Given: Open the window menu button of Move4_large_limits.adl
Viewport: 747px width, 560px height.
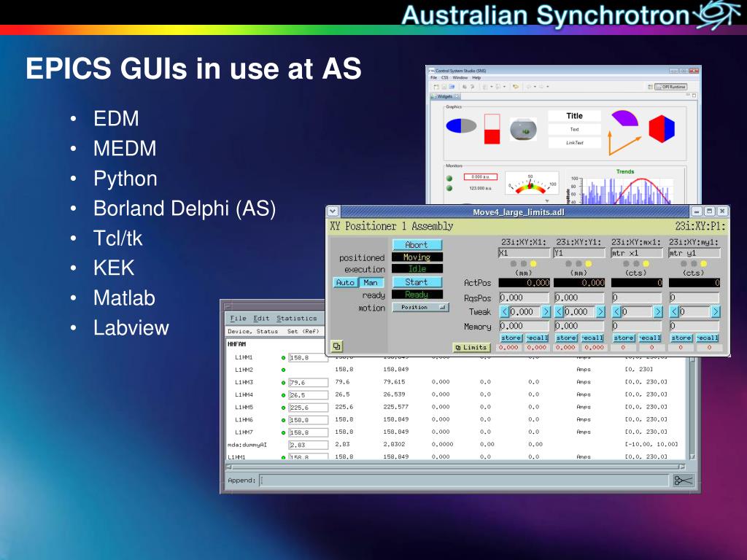Looking at the screenshot, I should [333, 211].
